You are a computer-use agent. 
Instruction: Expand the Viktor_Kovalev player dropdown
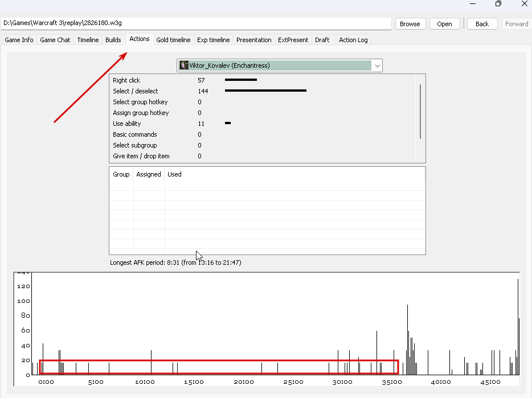(x=377, y=65)
